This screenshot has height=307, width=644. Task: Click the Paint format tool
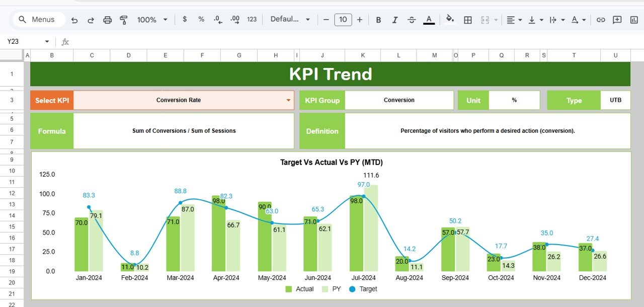click(x=123, y=20)
